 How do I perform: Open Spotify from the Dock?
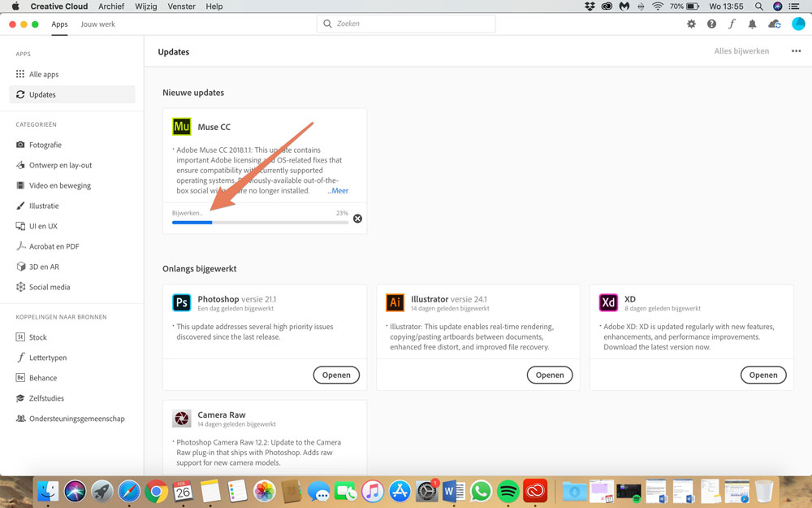[508, 490]
